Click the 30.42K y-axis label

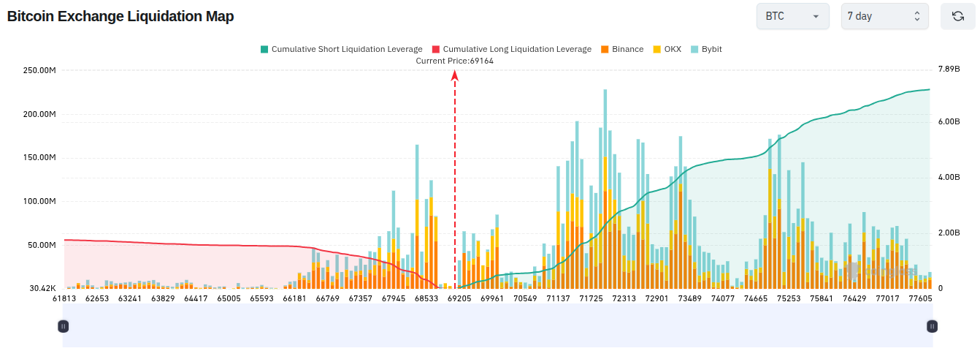[42, 289]
